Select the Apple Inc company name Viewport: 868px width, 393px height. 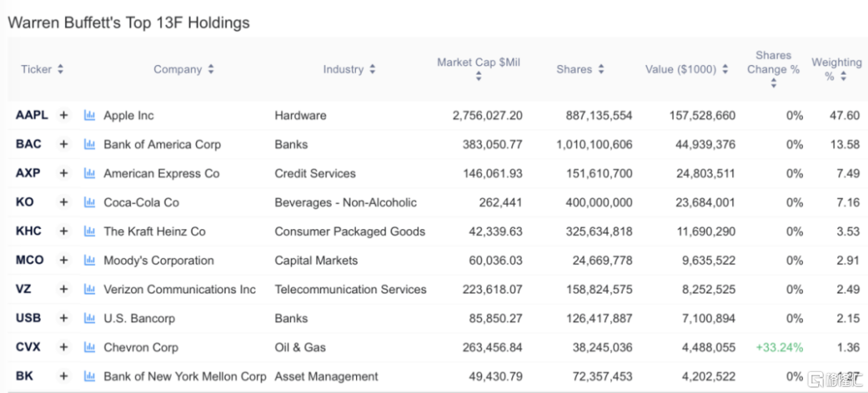coord(129,116)
